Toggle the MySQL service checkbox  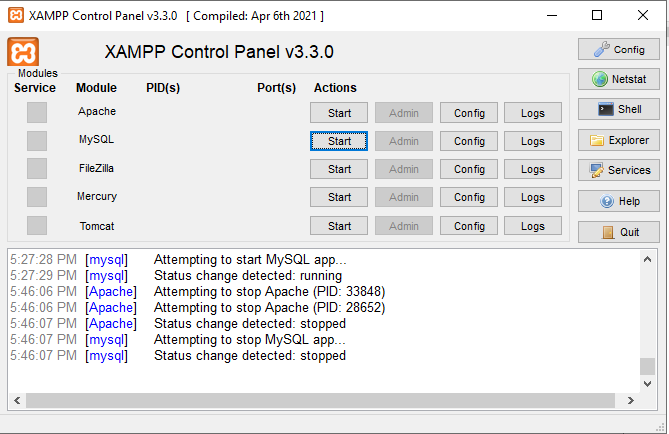[37, 140]
